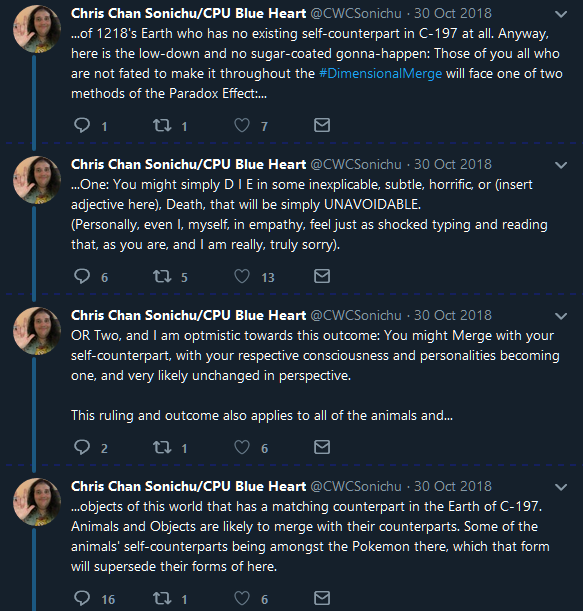Reply to the 'One: You might simply' tweet
Viewport: 583px width, 611px height.
pos(82,276)
